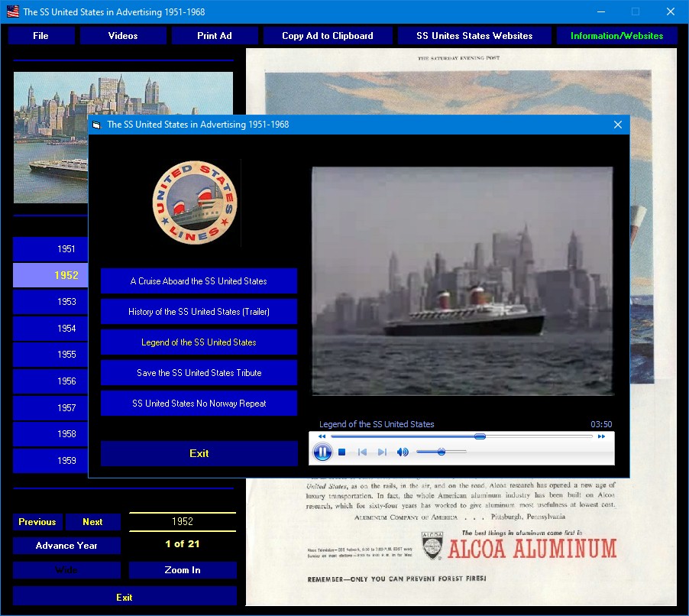
Task: Click Print Ad menu item
Action: coord(215,36)
